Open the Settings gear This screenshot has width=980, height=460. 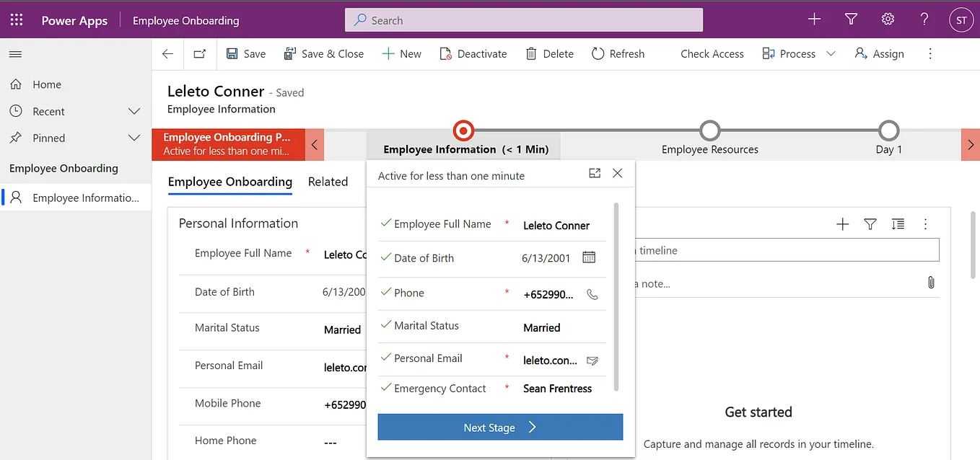(x=887, y=19)
